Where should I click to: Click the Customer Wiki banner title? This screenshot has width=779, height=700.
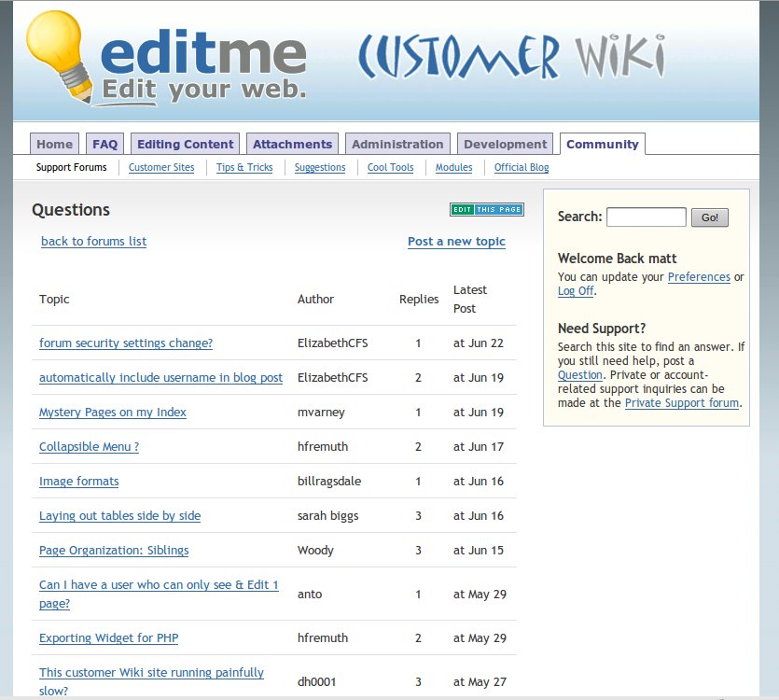(510, 58)
